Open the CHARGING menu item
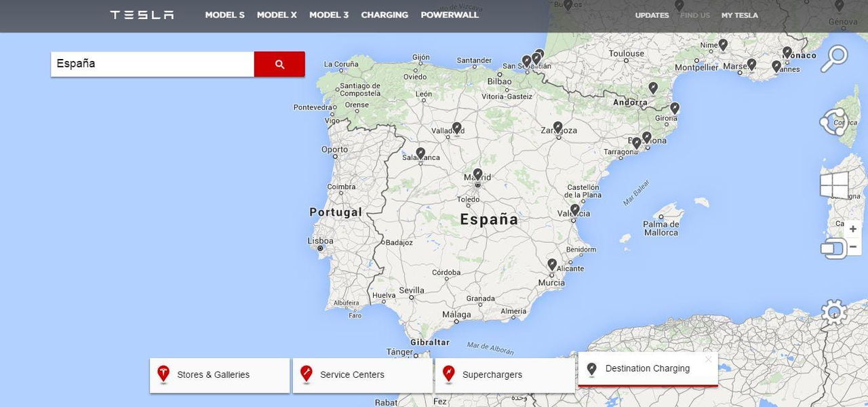The image size is (868, 407). click(384, 15)
